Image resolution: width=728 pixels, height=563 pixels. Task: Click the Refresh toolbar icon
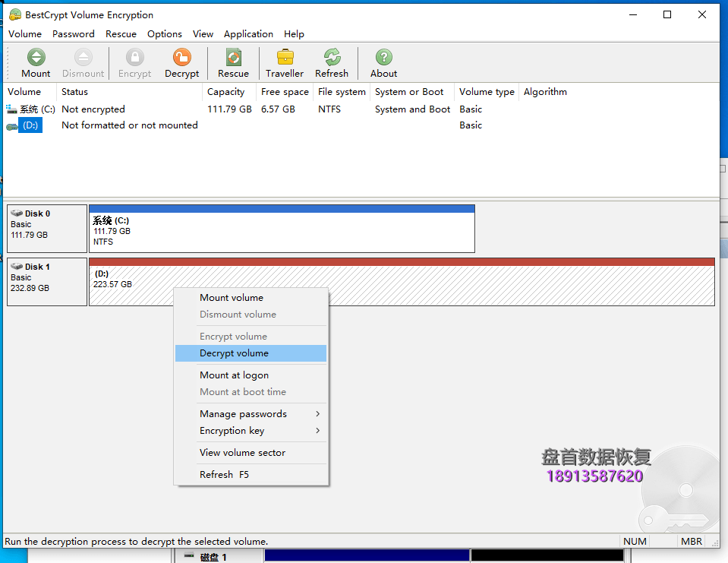(x=332, y=58)
